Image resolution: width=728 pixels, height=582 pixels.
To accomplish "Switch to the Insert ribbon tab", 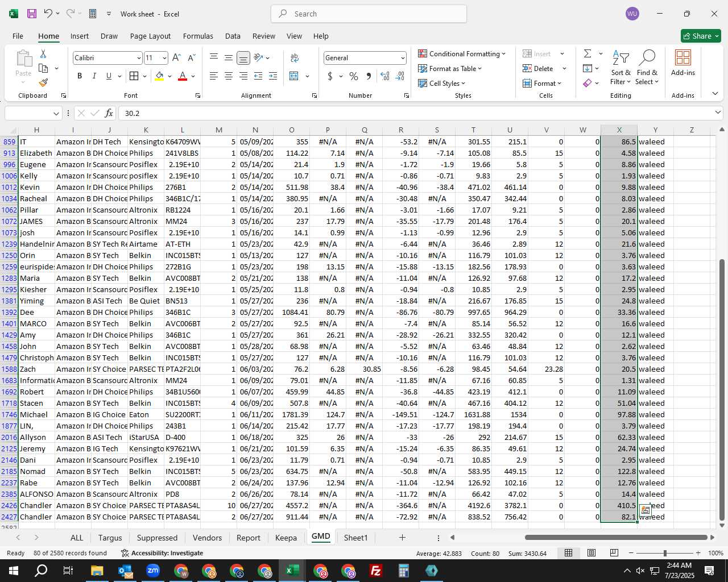I will pos(80,36).
